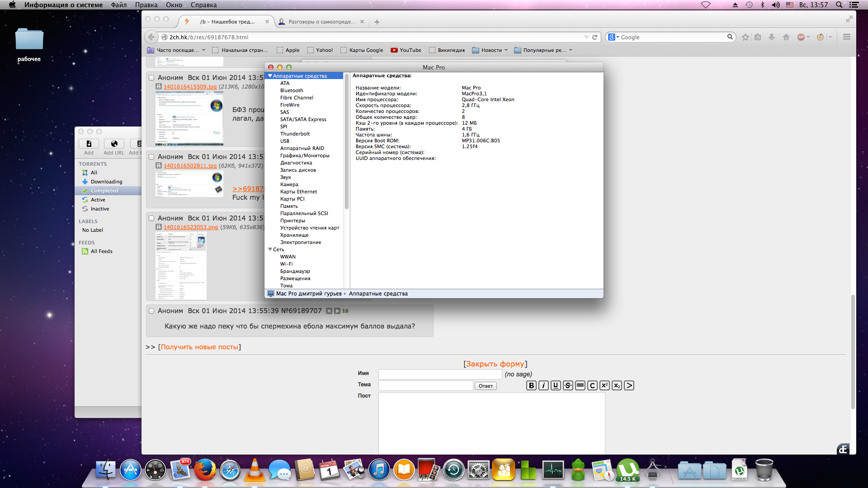Tick the checkbox beside post with 1401616415509.jpg
Viewport: 868px width, 488px height.
point(151,78)
